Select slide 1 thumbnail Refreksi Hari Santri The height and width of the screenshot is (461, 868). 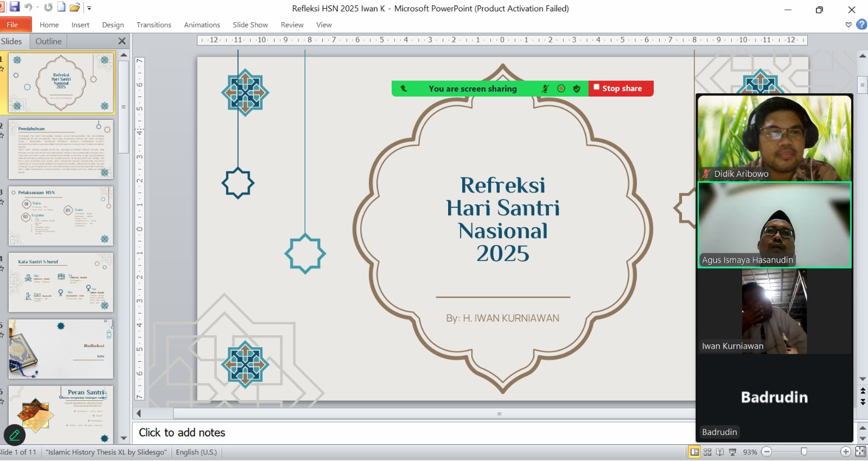click(x=61, y=82)
